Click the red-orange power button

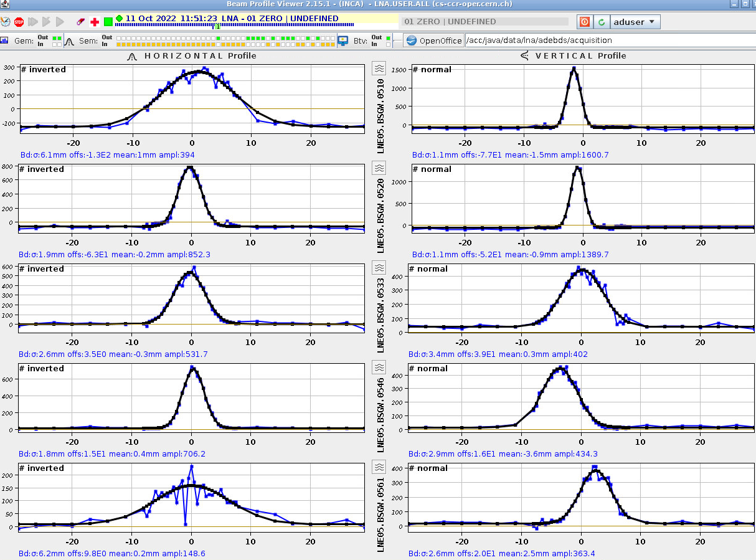585,22
